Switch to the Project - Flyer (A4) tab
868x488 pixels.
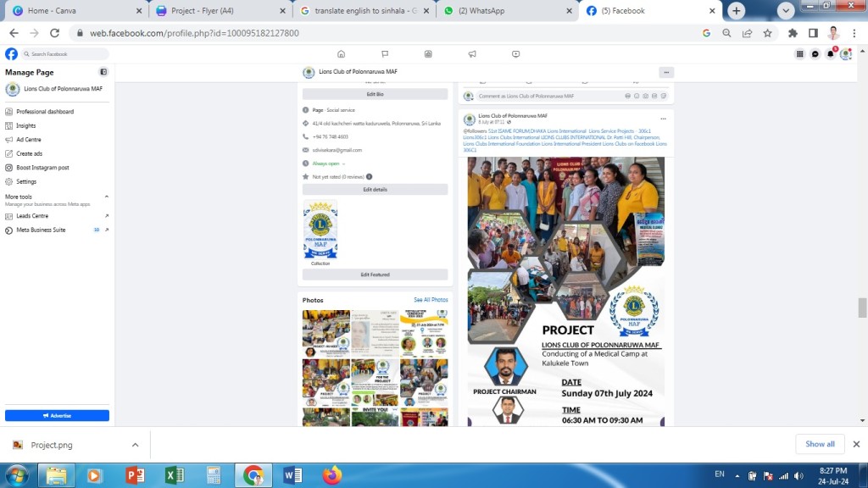click(x=220, y=10)
